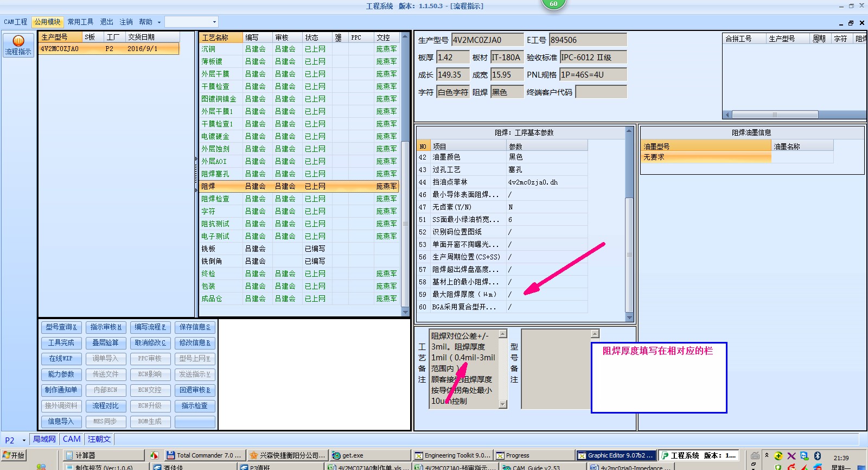Click the 注销 menu item
This screenshot has width=868, height=470.
click(126, 22)
